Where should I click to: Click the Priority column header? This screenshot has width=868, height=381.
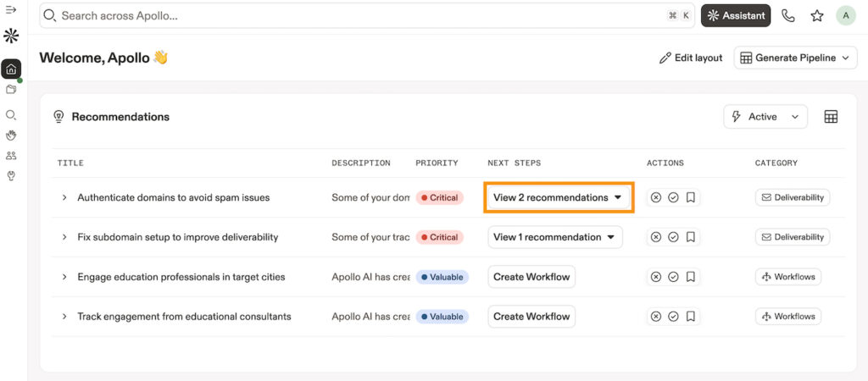pos(437,163)
